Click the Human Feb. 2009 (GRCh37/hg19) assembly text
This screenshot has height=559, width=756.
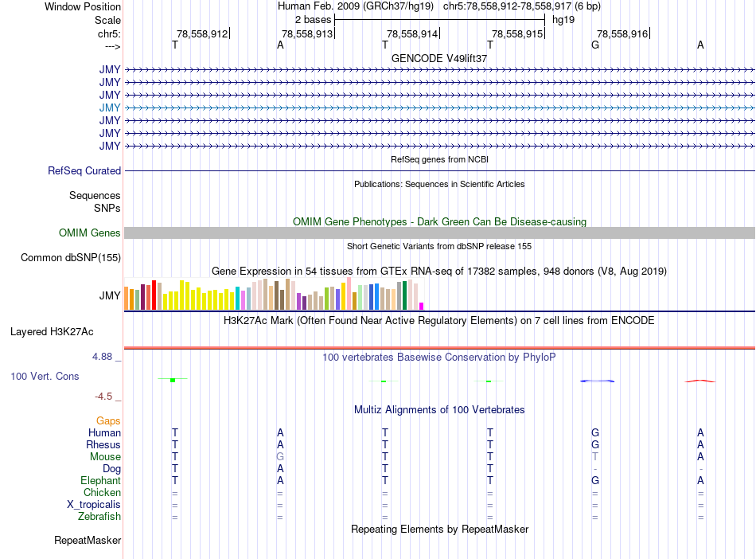tap(356, 6)
